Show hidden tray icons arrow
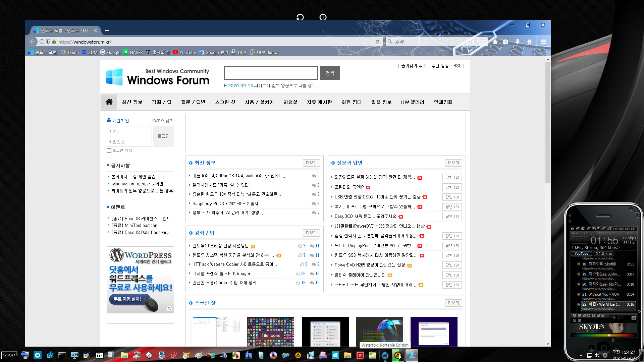644x362 pixels. tap(581, 355)
